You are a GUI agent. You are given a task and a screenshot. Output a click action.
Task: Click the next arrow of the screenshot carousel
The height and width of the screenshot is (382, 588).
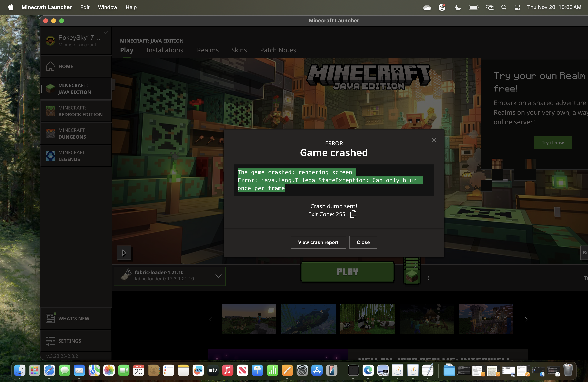[526, 319]
